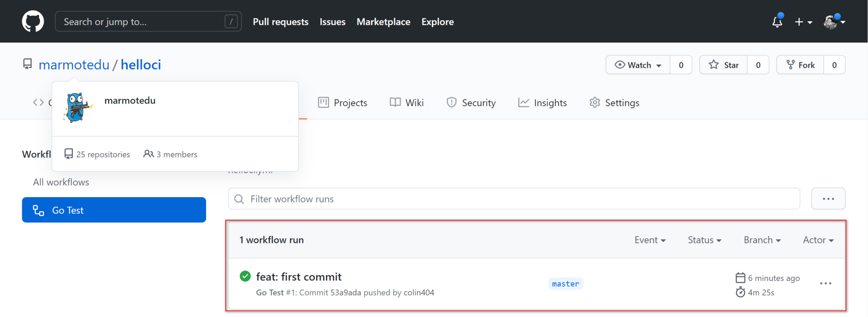Expand the Watch dropdown
The width and height of the screenshot is (868, 317).
(x=638, y=65)
